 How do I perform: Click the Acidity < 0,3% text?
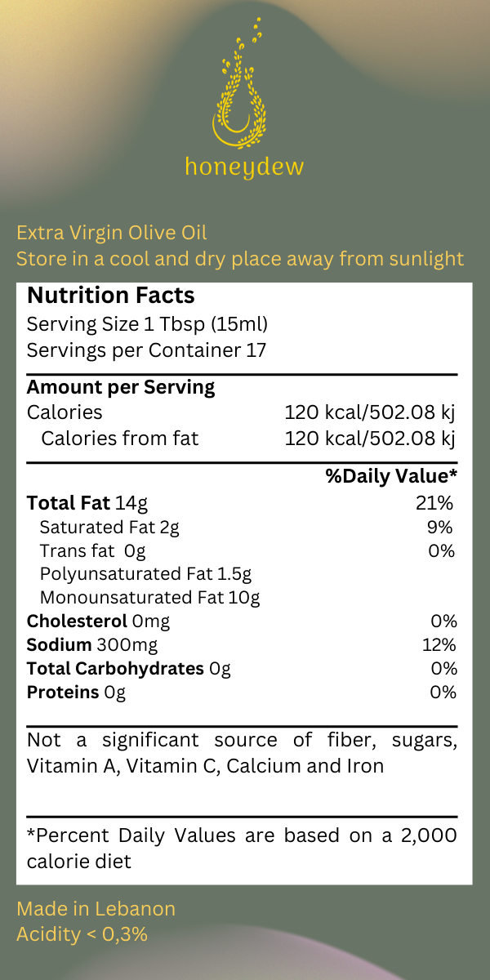coord(82,934)
